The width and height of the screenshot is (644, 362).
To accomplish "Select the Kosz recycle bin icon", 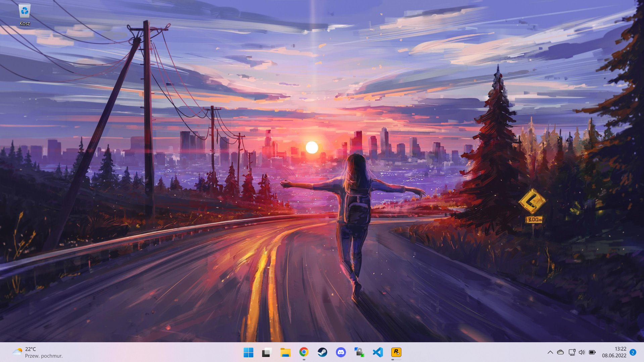I will [x=24, y=15].
